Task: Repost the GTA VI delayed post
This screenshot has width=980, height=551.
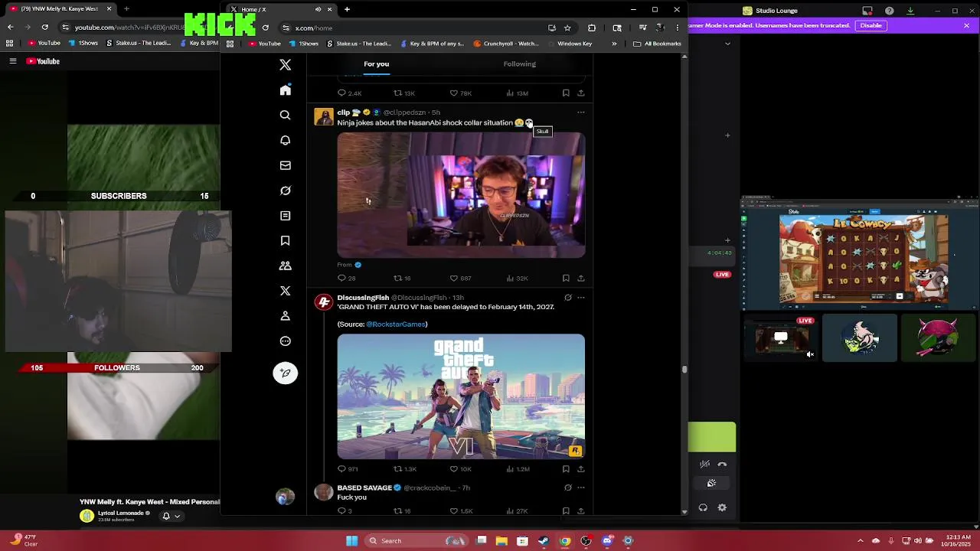Action: tap(397, 469)
